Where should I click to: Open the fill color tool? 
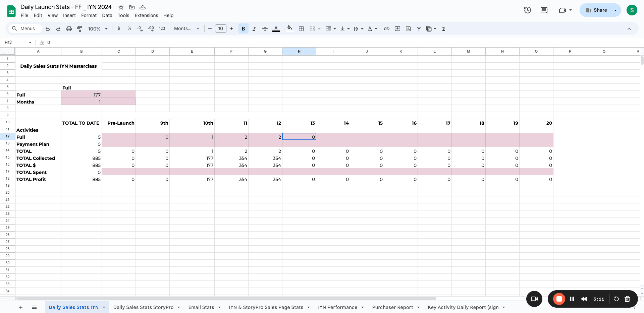(x=290, y=29)
